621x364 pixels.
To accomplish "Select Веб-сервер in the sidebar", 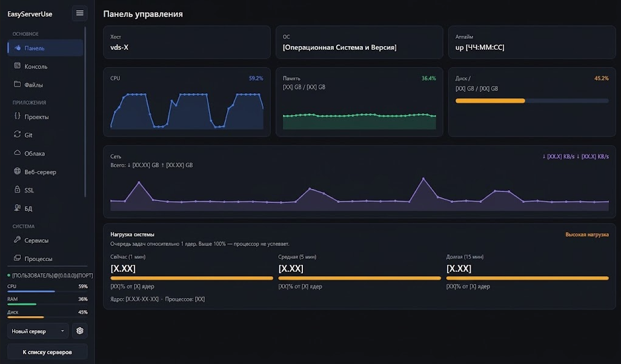I will pyautogui.click(x=45, y=171).
